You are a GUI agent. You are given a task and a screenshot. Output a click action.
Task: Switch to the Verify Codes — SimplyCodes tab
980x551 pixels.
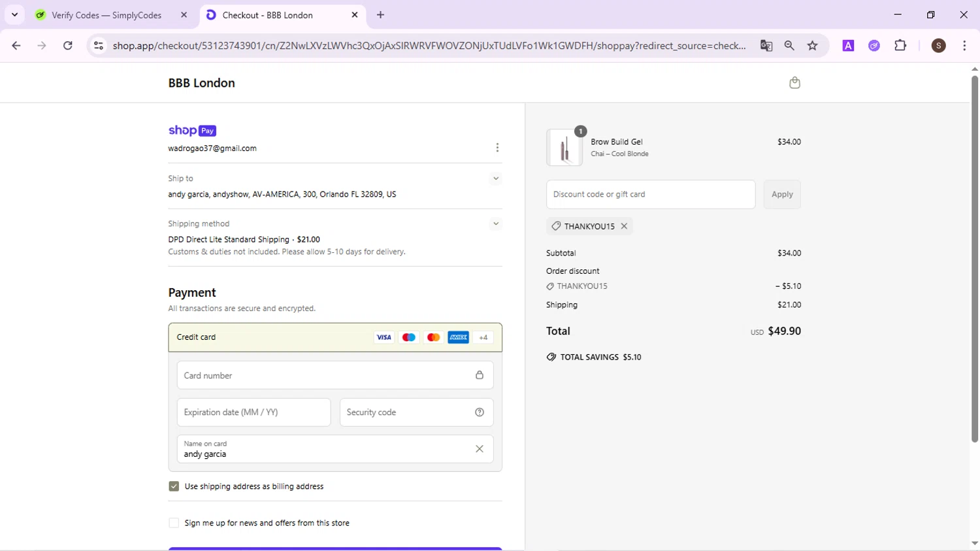click(x=106, y=15)
